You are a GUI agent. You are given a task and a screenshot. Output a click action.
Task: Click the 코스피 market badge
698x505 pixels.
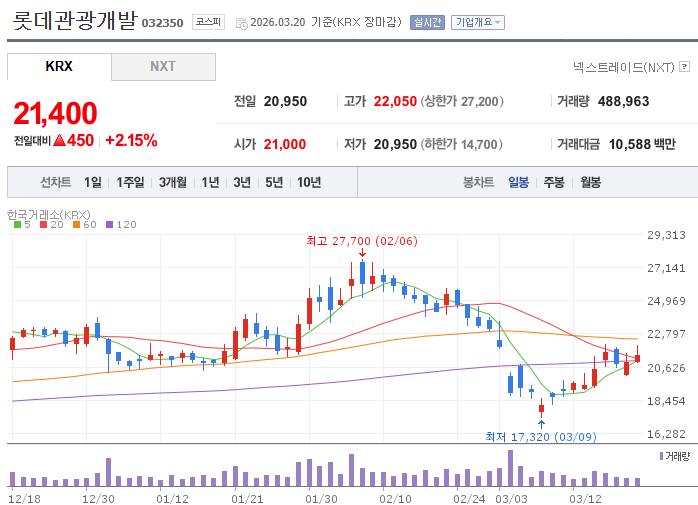click(x=208, y=22)
